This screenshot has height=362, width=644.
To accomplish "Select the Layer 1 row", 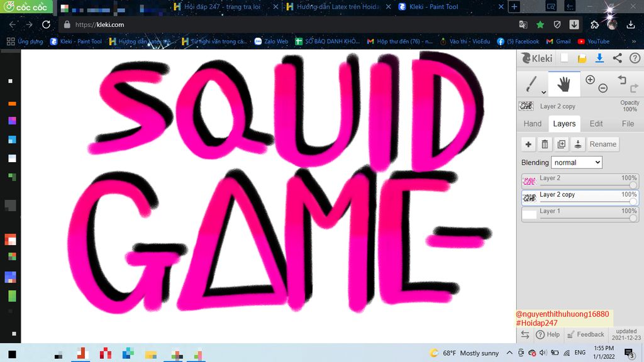I will coord(580,214).
